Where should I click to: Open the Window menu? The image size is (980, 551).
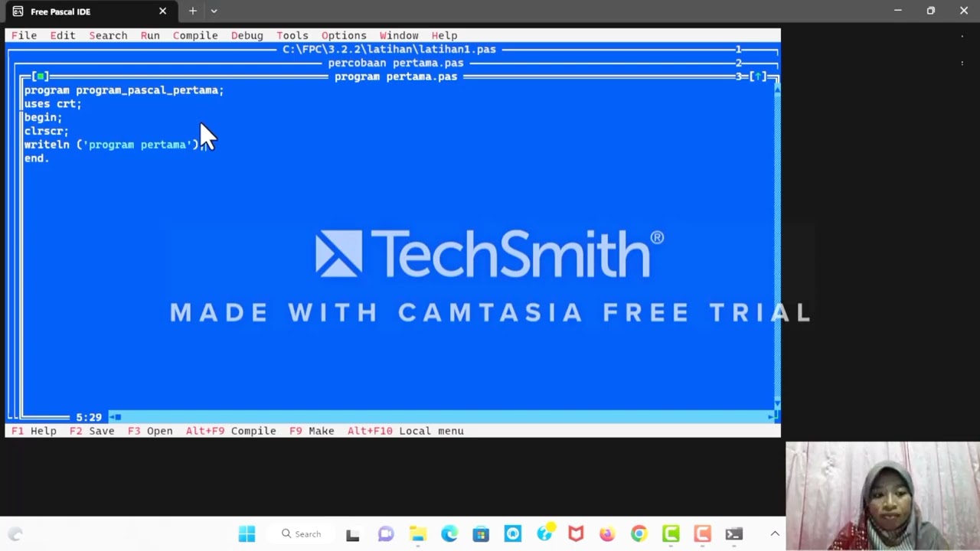pos(399,35)
